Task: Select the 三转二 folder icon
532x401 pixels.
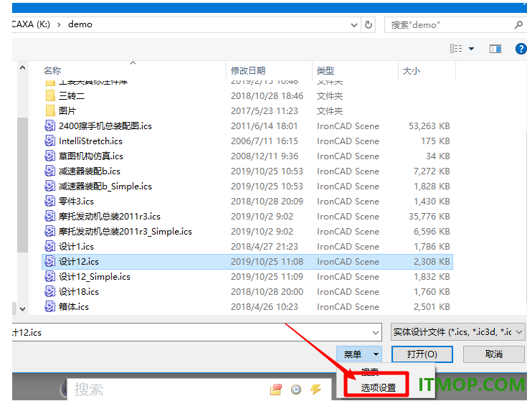Action: tap(50, 95)
